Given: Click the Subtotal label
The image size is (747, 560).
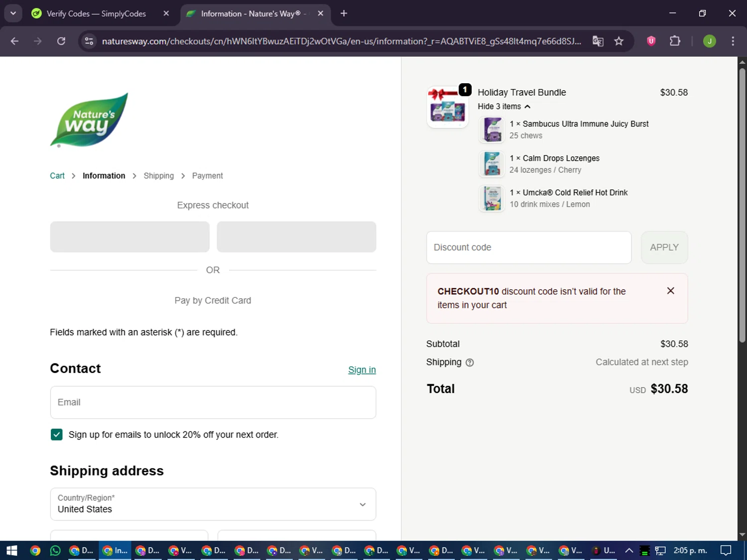Looking at the screenshot, I should pos(443,344).
